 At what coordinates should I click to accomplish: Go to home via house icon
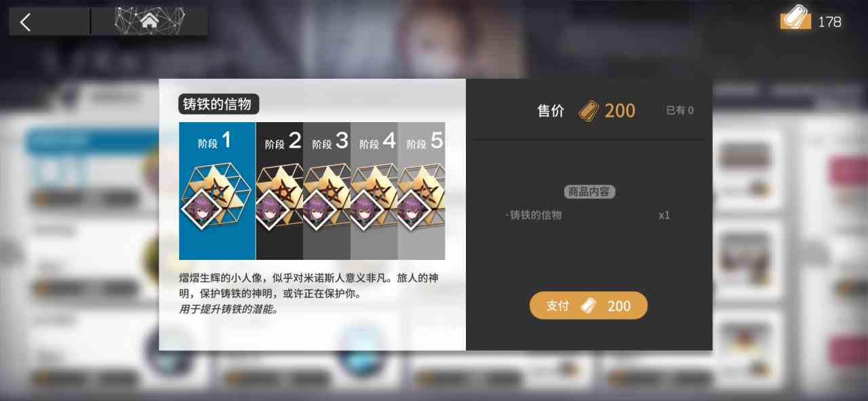point(149,21)
